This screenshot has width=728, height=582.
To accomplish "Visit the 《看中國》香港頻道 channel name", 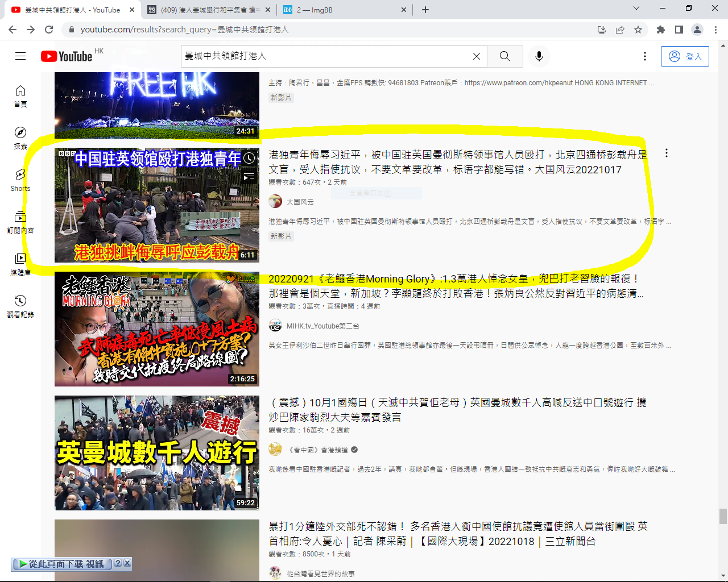I will (x=318, y=450).
